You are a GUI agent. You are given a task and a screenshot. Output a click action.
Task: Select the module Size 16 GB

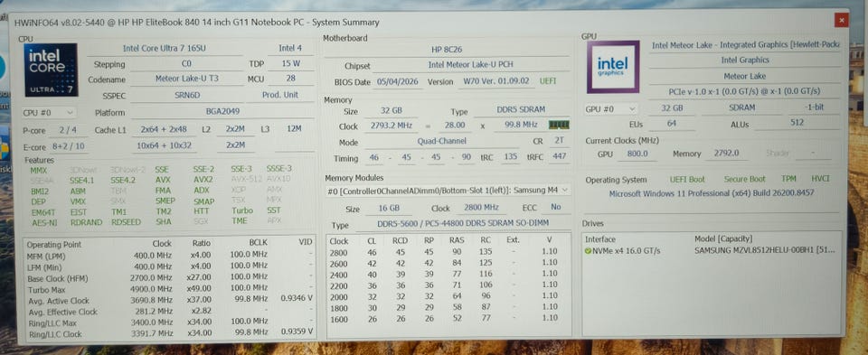tap(388, 209)
